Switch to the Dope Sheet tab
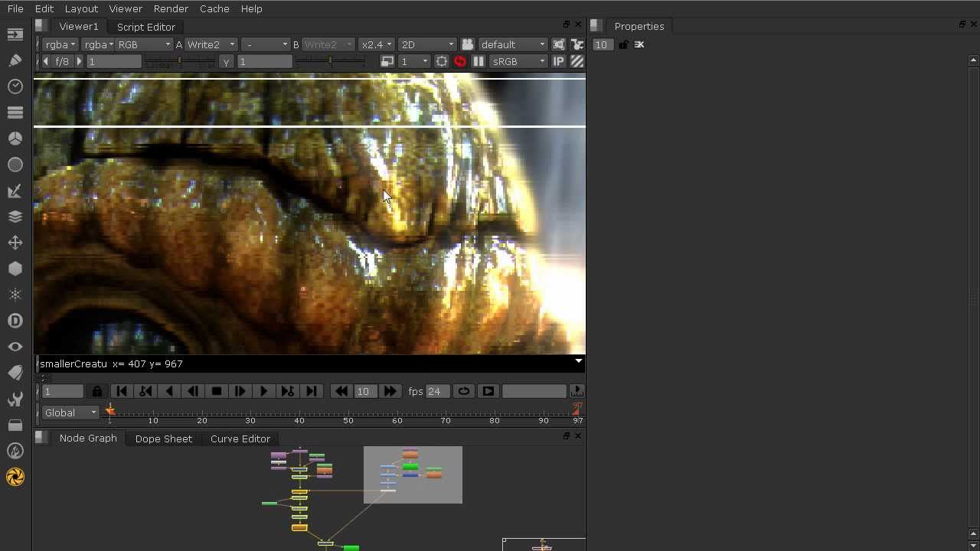 163,439
